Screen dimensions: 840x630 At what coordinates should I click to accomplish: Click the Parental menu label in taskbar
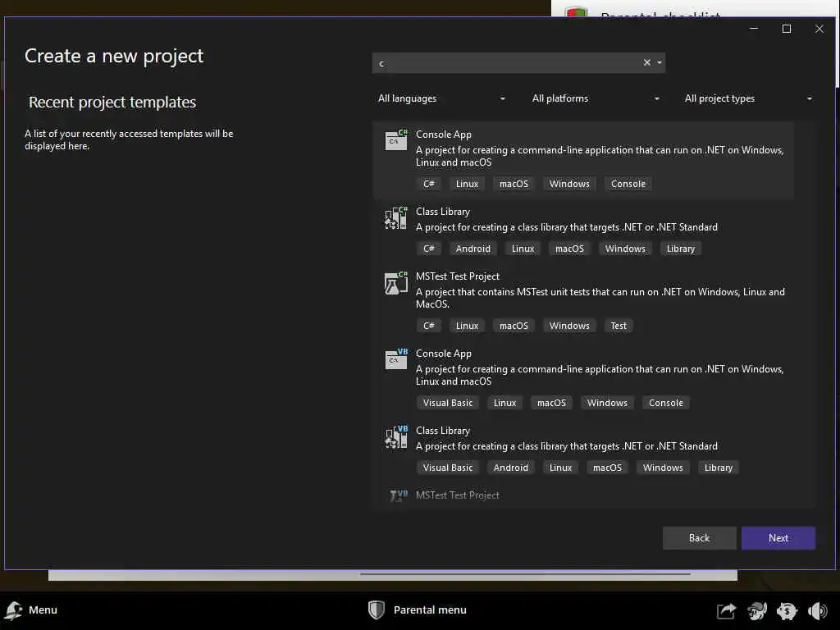coord(430,610)
